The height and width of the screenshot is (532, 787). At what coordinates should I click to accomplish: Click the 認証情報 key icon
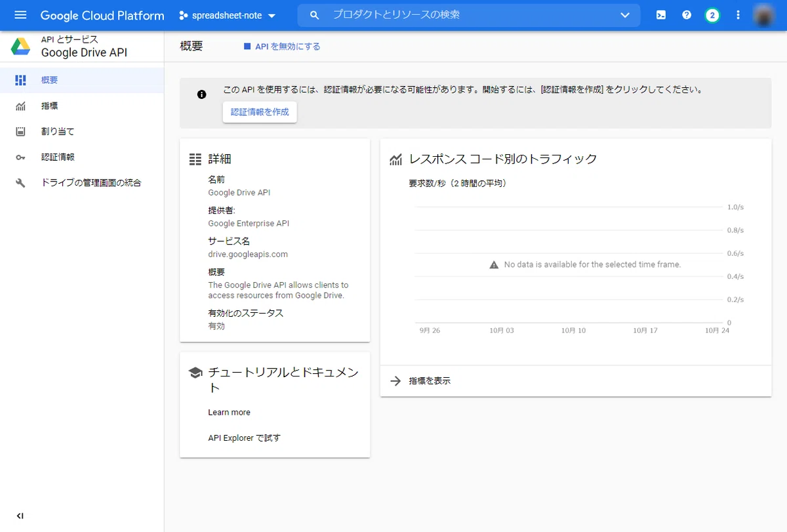tap(20, 157)
